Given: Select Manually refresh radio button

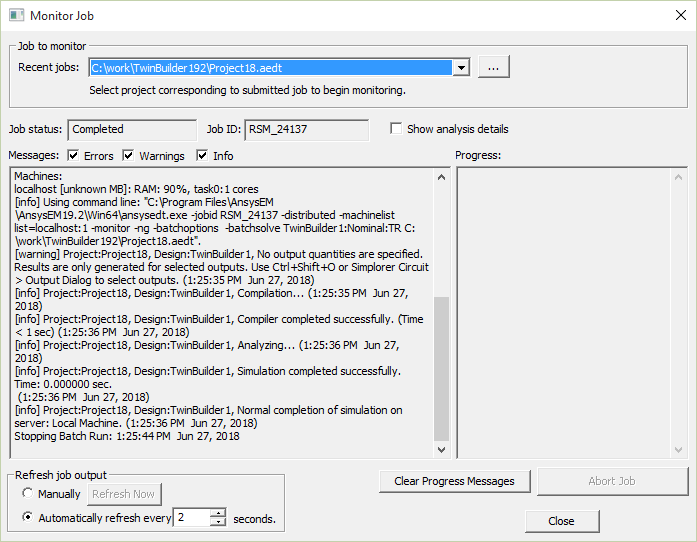Looking at the screenshot, I should (28, 493).
